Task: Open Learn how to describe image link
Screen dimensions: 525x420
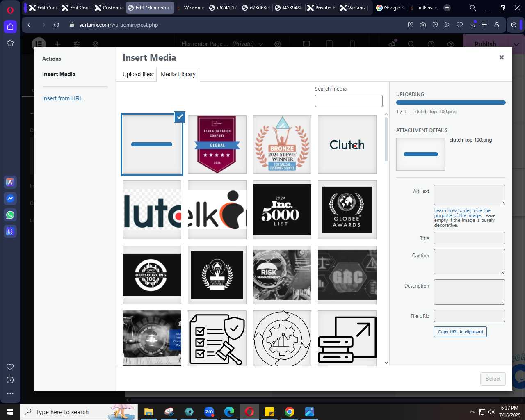Action: point(462,213)
